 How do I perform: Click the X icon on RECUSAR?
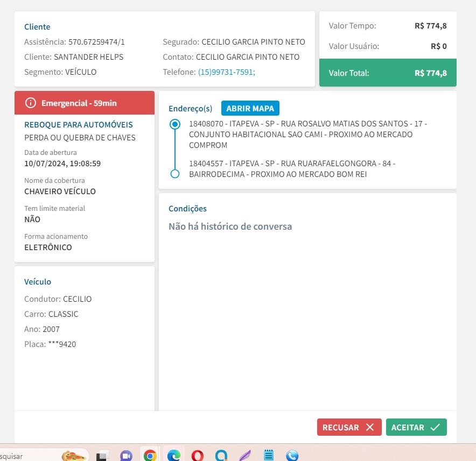(x=370, y=427)
